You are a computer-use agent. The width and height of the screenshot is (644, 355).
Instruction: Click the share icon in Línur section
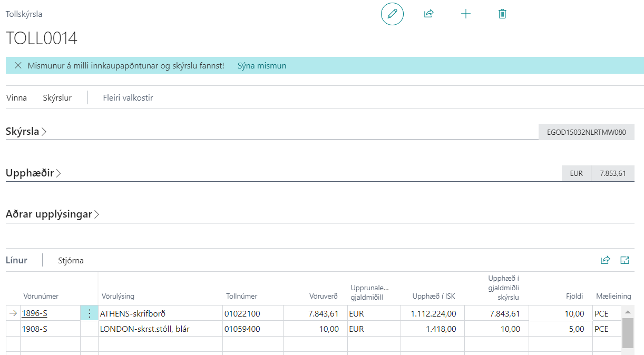605,260
